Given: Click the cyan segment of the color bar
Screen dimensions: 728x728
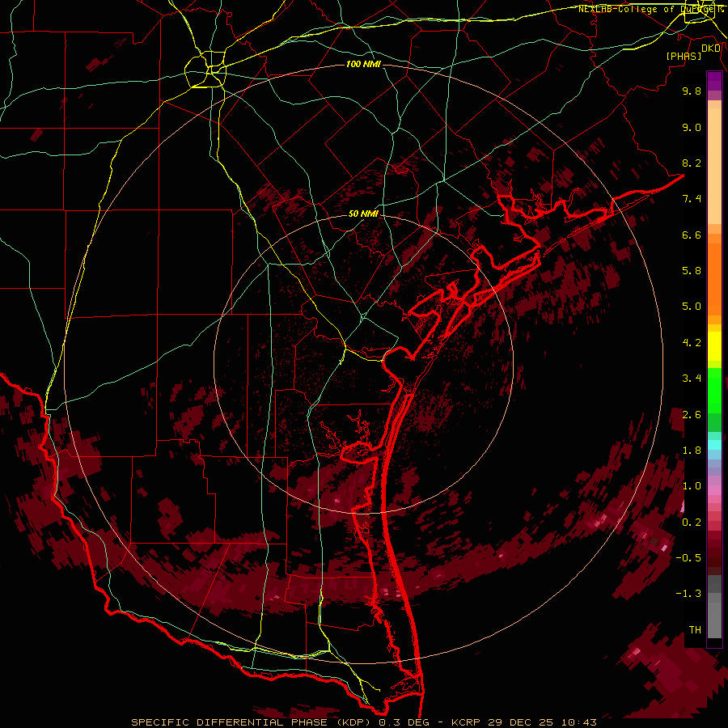Looking at the screenshot, I should click(x=714, y=445).
